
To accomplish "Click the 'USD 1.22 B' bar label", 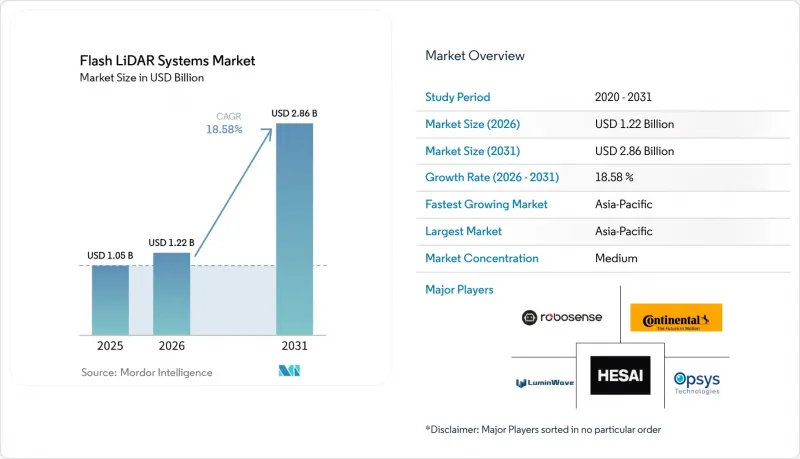I will point(171,243).
